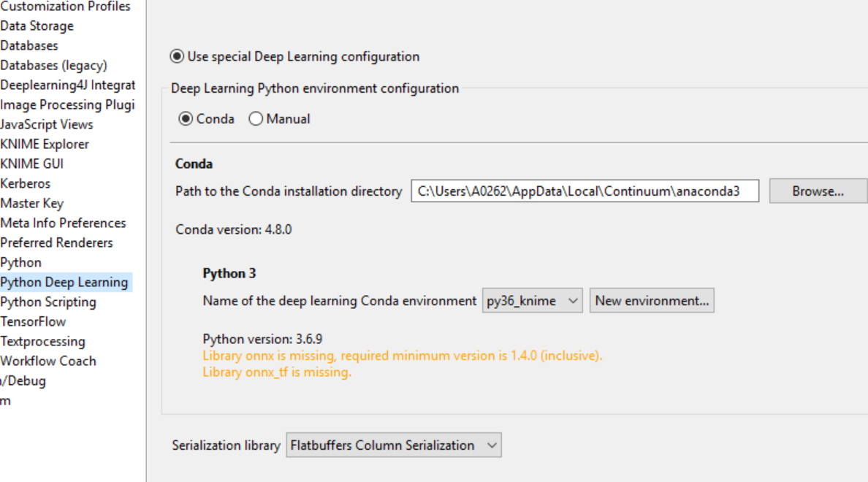Select Master Key in the sidebar

(x=31, y=203)
